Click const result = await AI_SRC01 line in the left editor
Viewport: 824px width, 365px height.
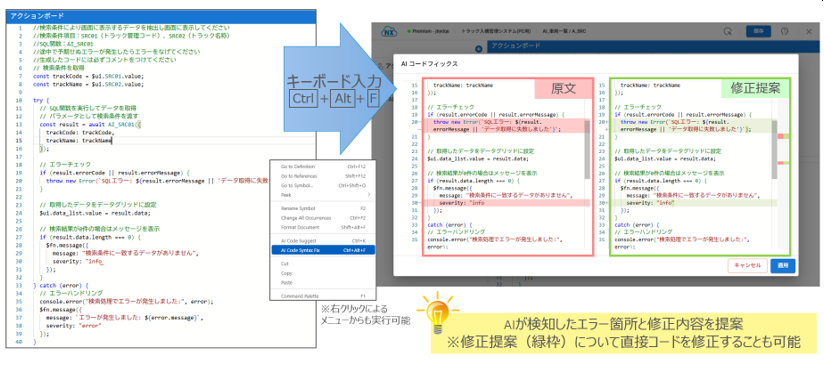click(90, 124)
